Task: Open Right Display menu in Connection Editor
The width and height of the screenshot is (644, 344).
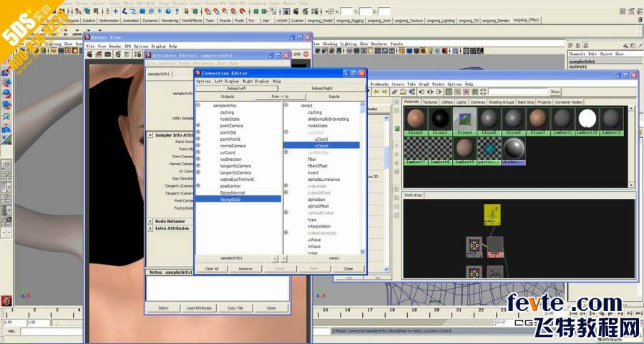Action: point(256,82)
